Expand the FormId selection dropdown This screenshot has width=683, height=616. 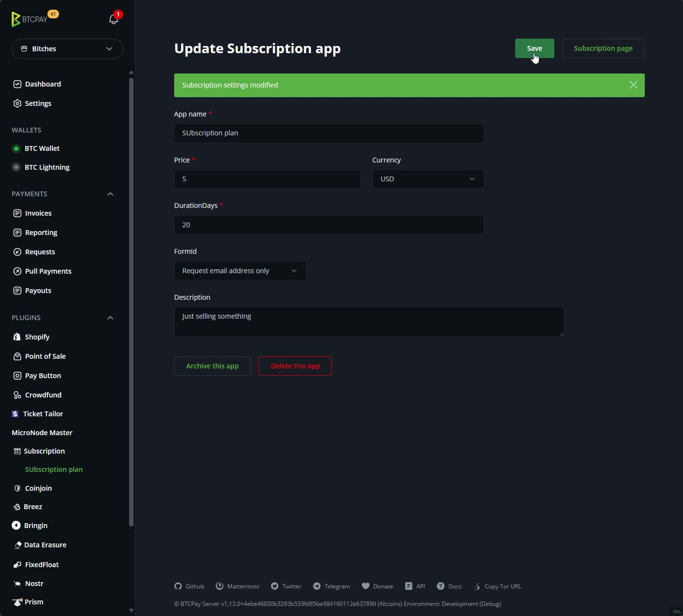point(240,271)
